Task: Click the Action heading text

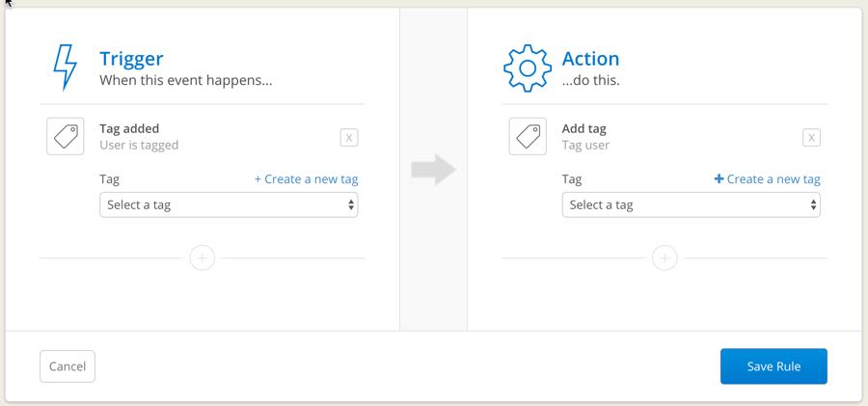Action: tap(590, 59)
